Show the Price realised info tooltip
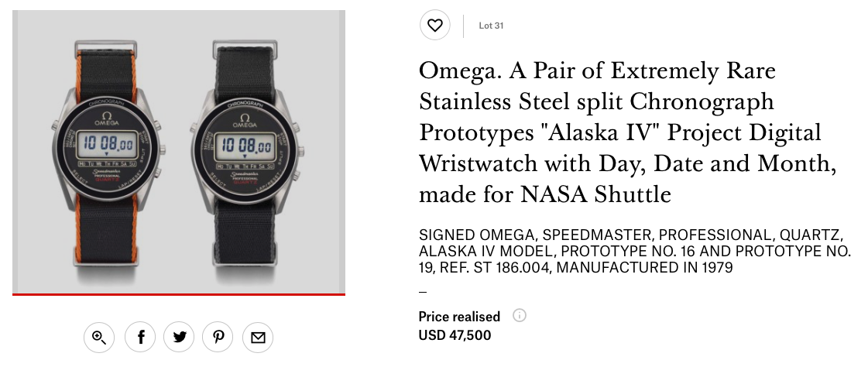Viewport: 868px width, 367px height. click(x=520, y=316)
